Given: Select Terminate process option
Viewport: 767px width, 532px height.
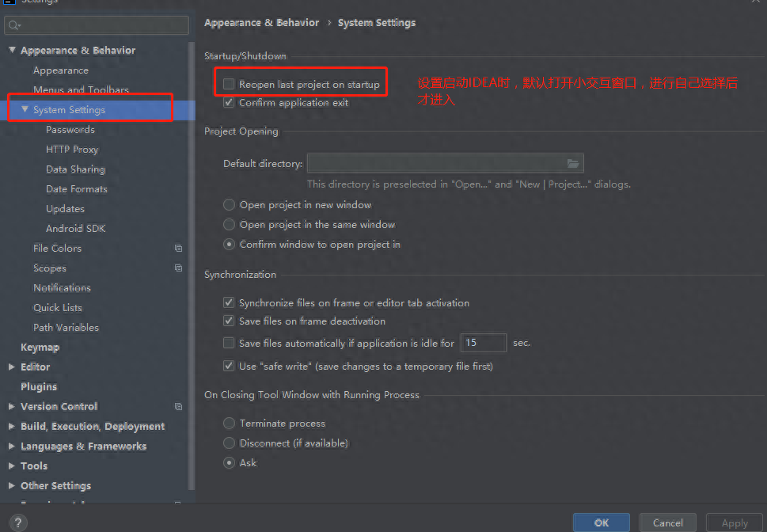Looking at the screenshot, I should tap(229, 424).
